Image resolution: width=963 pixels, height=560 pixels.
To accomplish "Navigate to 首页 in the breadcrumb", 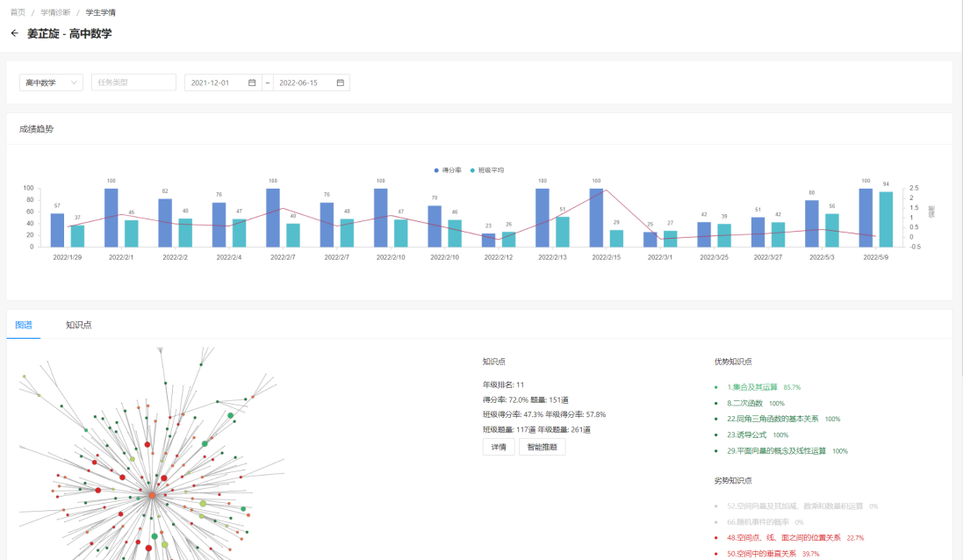I will [18, 12].
